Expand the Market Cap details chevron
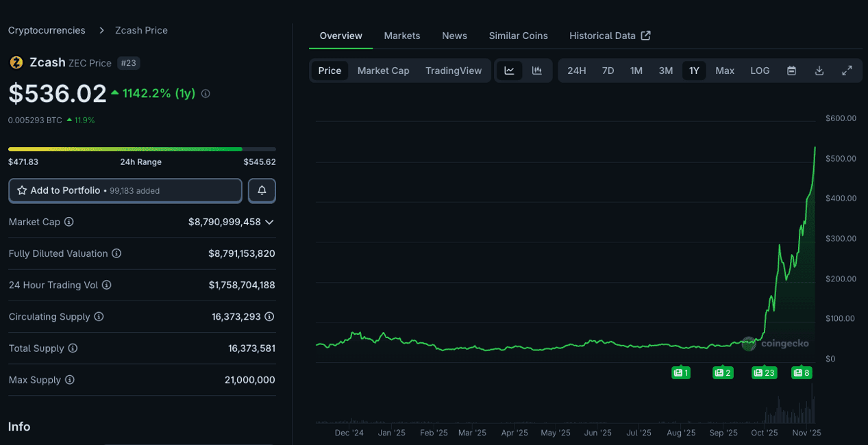This screenshot has width=868, height=445. coord(269,222)
